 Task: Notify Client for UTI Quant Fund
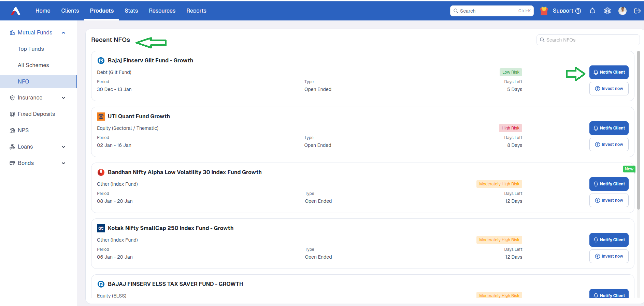pyautogui.click(x=609, y=128)
